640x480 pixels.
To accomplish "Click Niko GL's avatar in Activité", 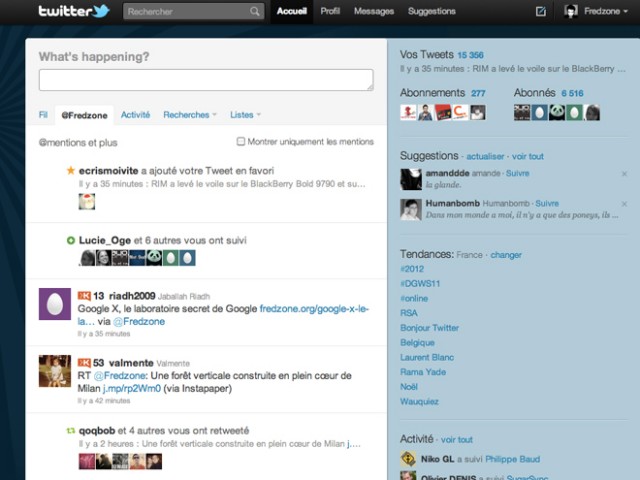I will point(408,459).
